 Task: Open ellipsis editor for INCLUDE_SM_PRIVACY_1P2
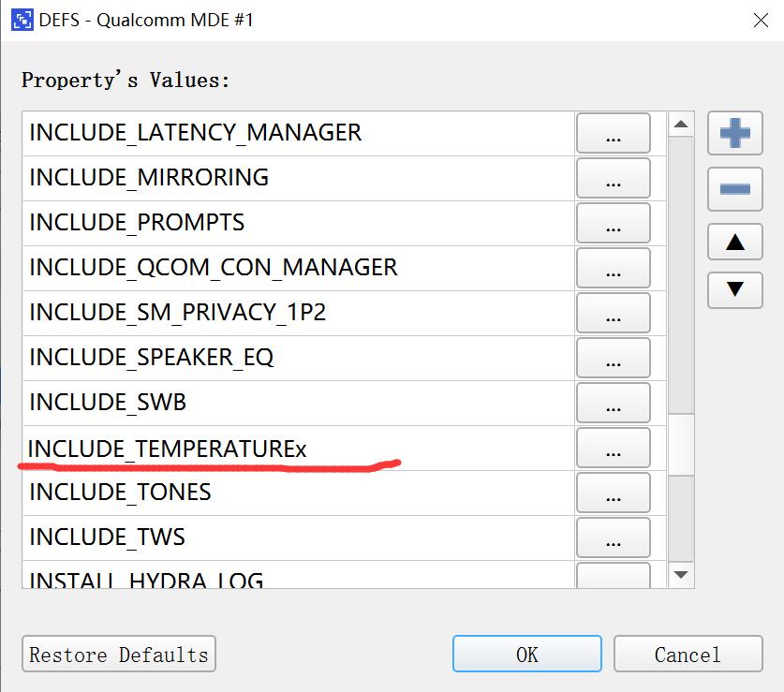(x=613, y=313)
